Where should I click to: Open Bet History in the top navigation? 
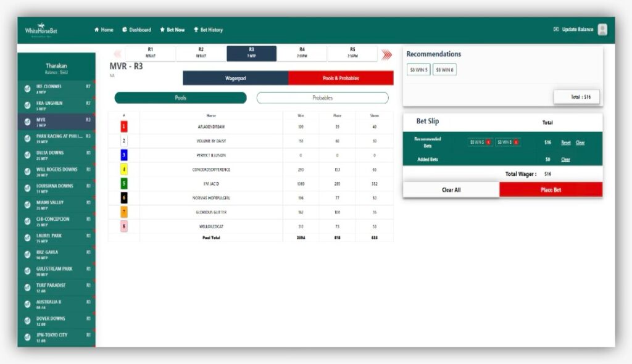[x=208, y=30]
